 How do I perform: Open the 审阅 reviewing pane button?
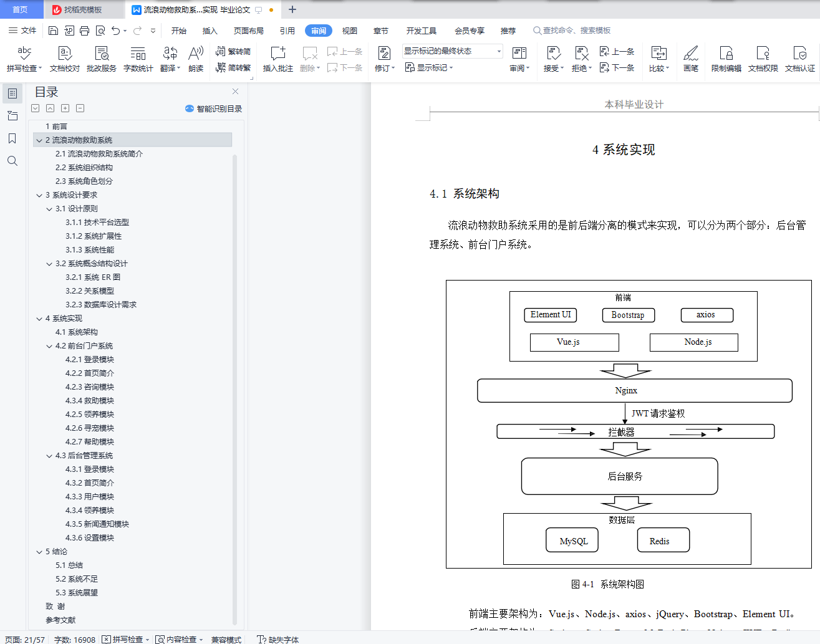(x=519, y=59)
